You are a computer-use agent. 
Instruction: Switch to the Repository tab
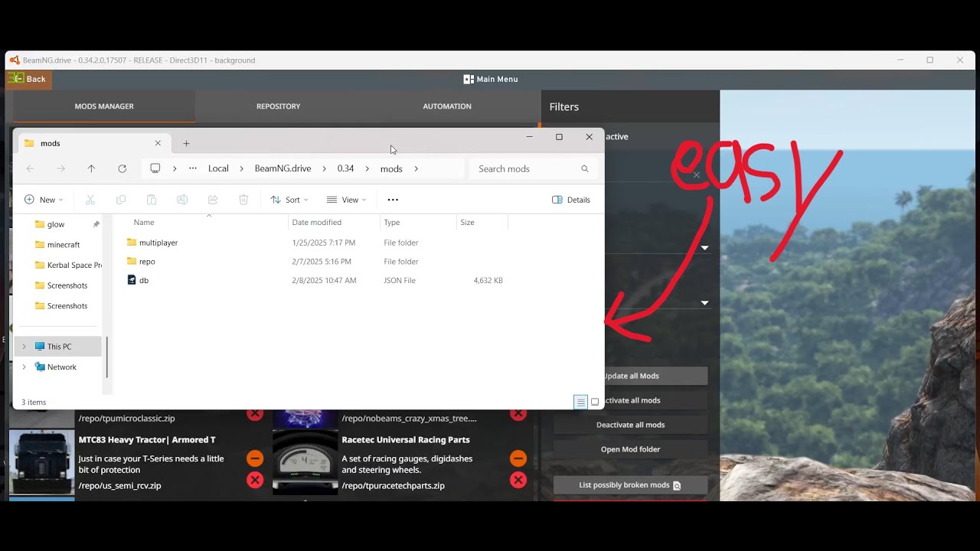point(278,106)
